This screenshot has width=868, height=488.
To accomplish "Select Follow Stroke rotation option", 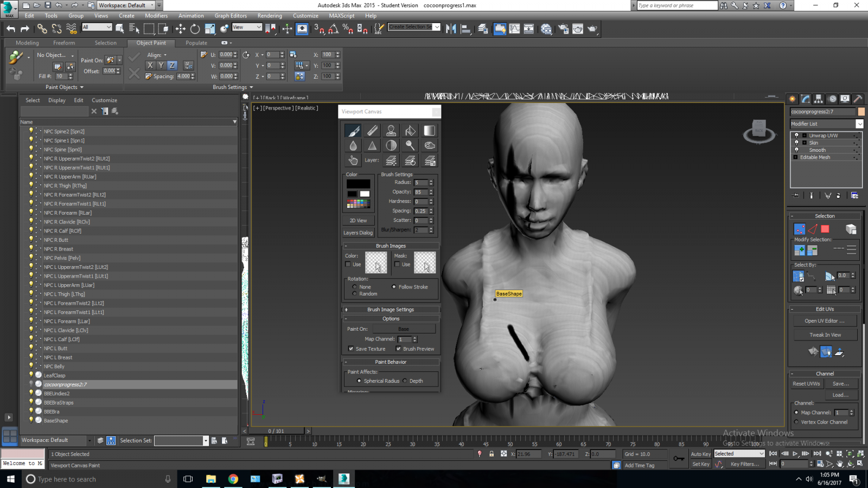I will click(x=394, y=287).
